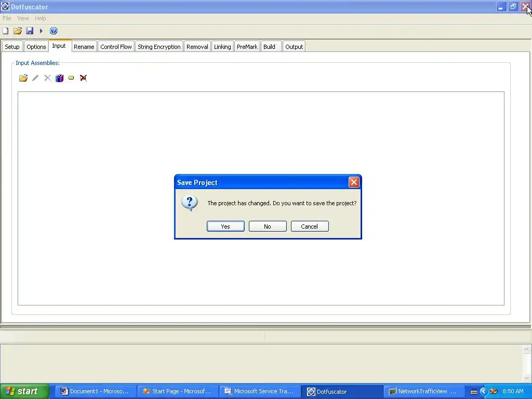Open the File menu
The height and width of the screenshot is (399, 532).
tap(7, 18)
